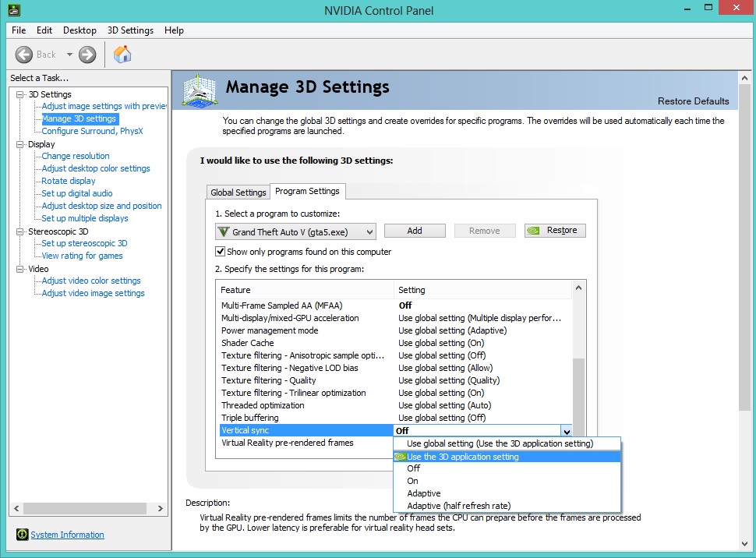Toggle 'Show only programs found on this computer'
The image size is (756, 558).
click(x=221, y=252)
